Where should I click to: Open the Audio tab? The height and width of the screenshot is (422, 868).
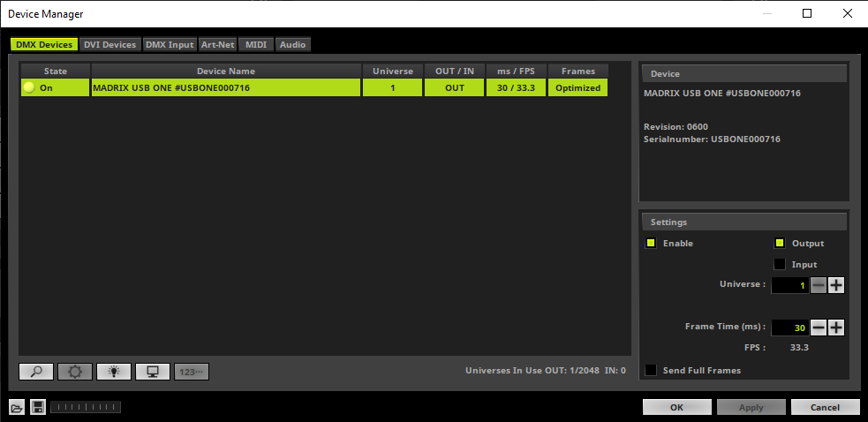(x=292, y=45)
